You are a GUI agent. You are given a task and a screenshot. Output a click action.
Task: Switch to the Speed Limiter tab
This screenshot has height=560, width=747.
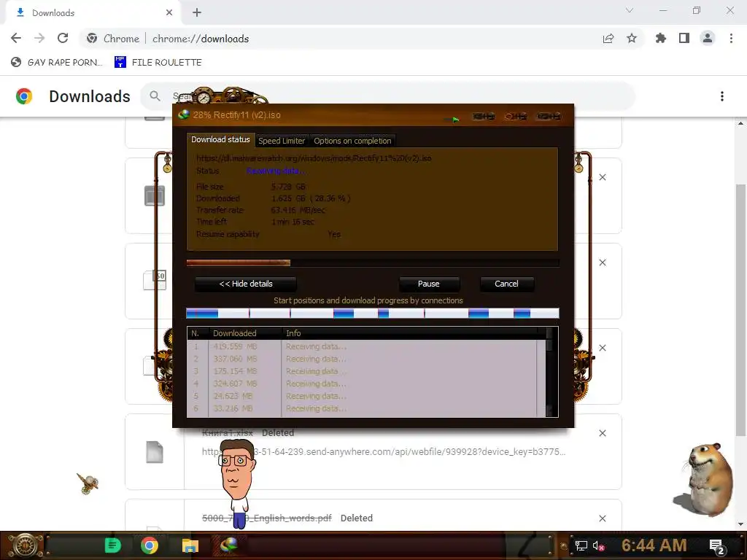282,141
